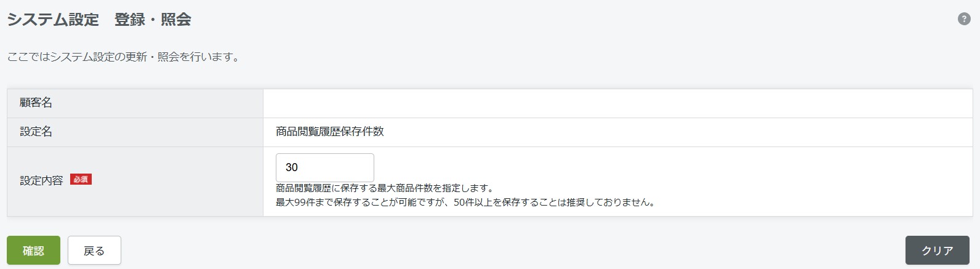
Task: Click the hint line ending 指定します
Action: 385,188
